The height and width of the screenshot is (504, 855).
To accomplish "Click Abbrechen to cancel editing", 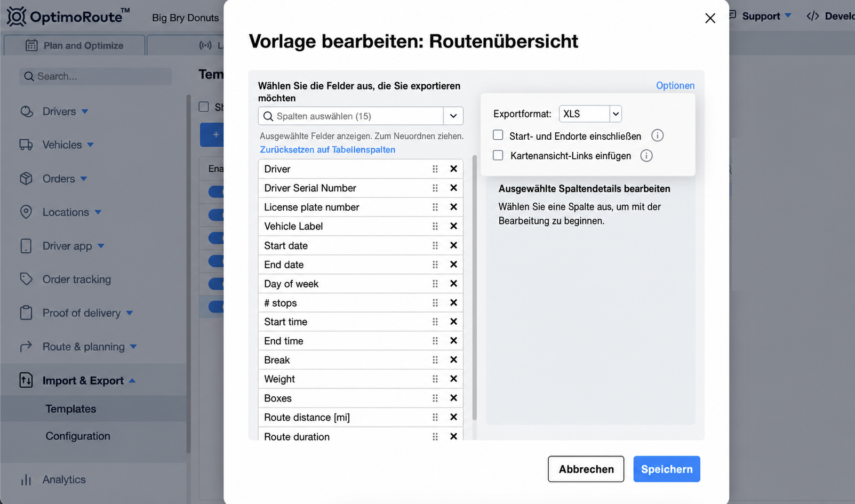I will (x=586, y=469).
